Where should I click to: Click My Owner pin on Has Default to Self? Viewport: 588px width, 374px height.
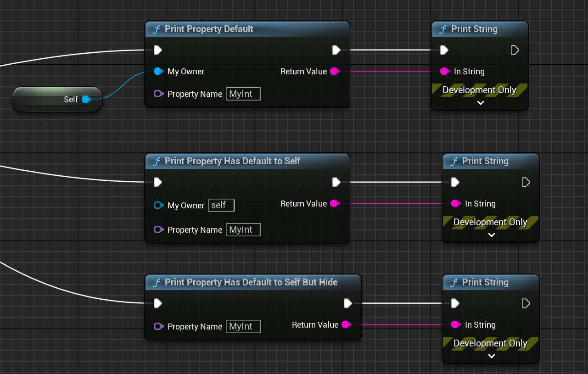coord(158,205)
